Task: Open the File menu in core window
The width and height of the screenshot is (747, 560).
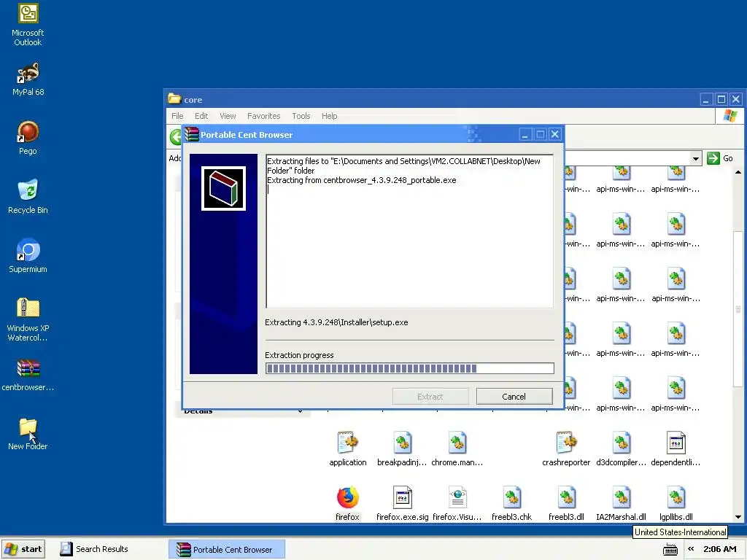Action: tap(177, 116)
